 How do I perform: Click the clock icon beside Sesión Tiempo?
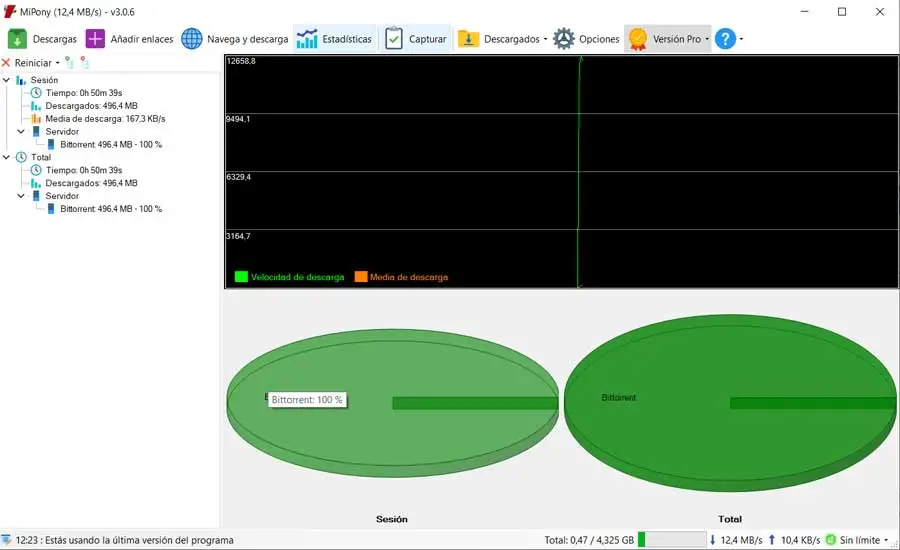36,92
